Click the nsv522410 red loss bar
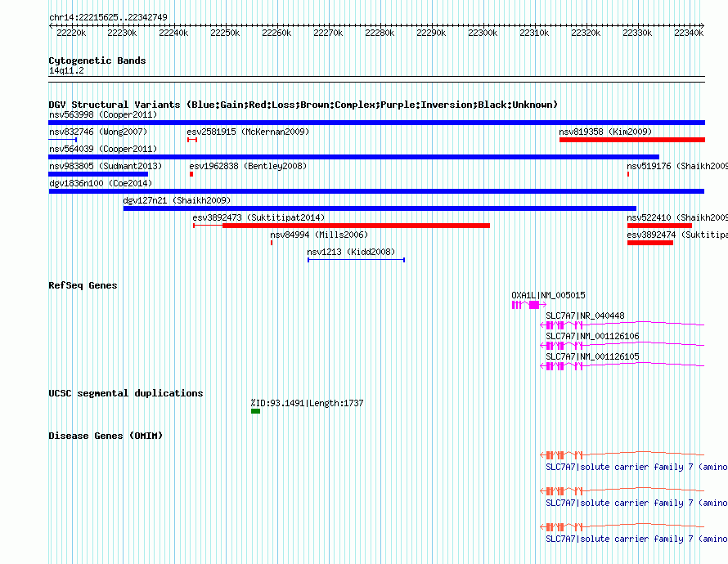 point(659,226)
